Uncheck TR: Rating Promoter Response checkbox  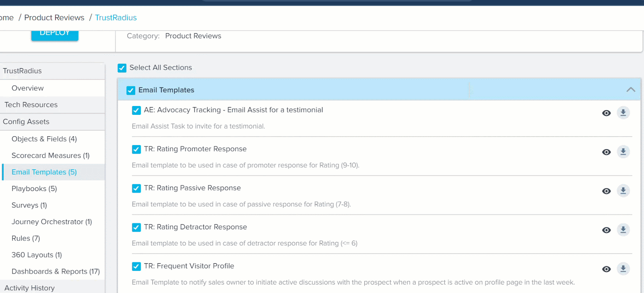click(136, 150)
